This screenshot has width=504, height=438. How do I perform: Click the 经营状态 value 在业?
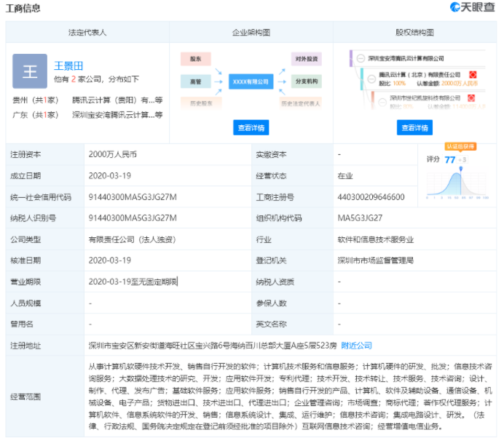point(345,175)
